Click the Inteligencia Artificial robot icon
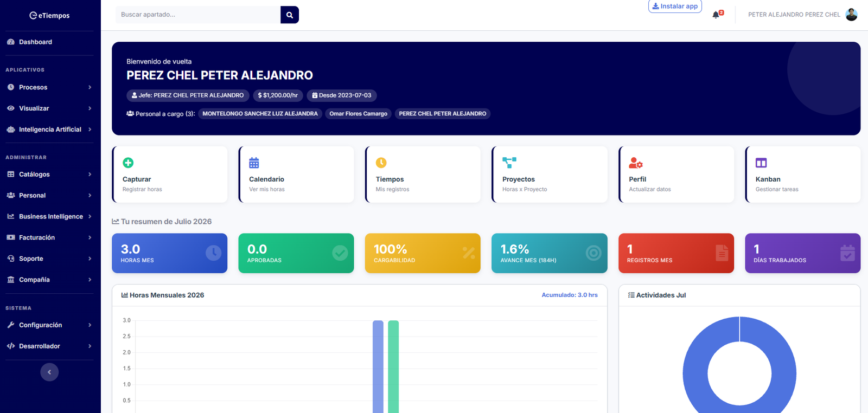 click(11, 130)
